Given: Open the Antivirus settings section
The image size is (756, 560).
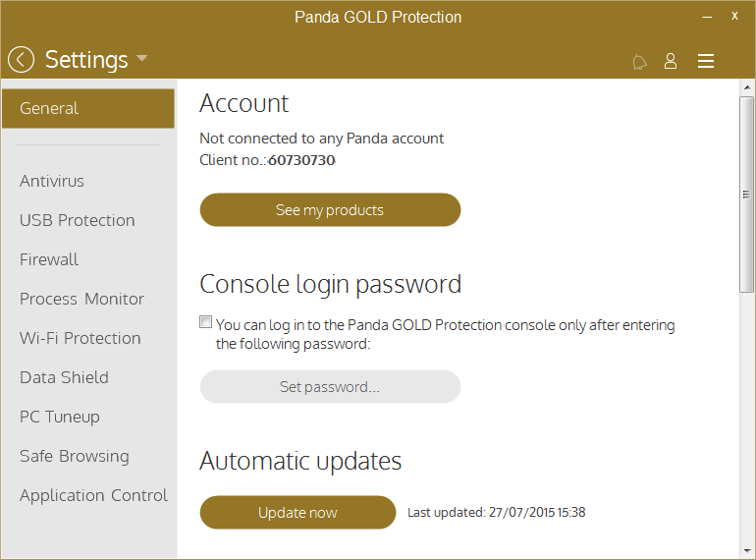Looking at the screenshot, I should coord(52,181).
